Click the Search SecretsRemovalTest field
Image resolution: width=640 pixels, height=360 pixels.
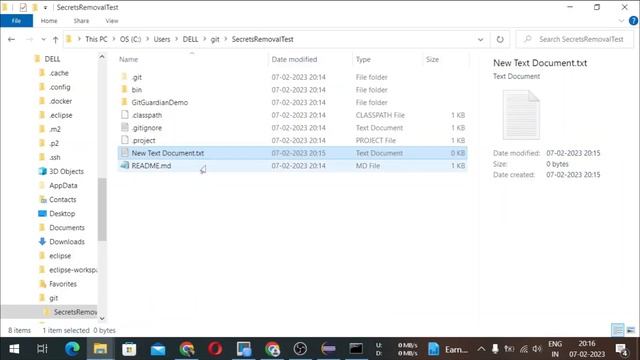tap(575, 39)
